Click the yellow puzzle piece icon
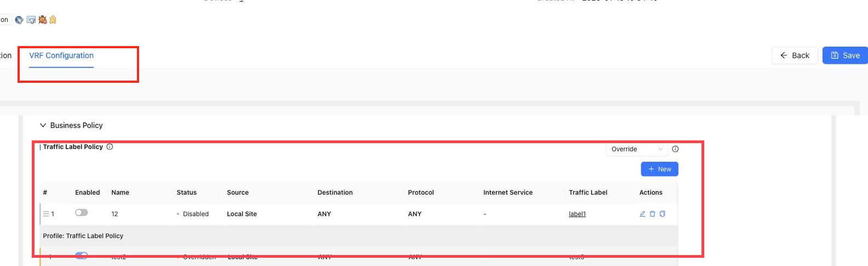The image size is (868, 266). (x=53, y=20)
